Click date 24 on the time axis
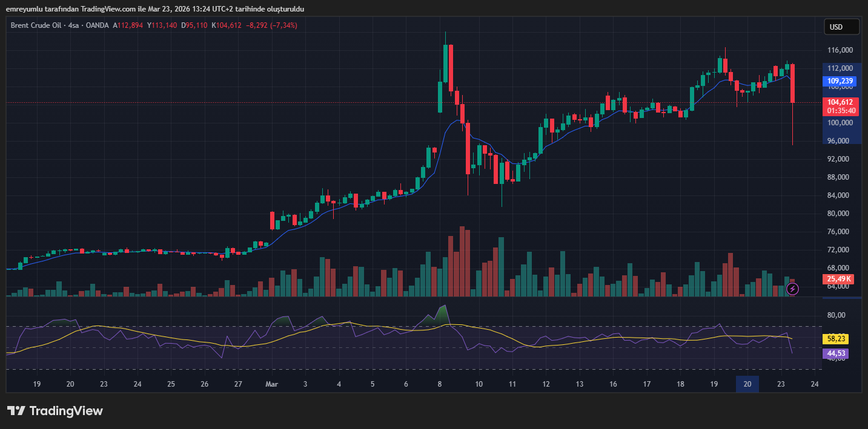The height and width of the screenshot is (429, 868). [x=815, y=384]
